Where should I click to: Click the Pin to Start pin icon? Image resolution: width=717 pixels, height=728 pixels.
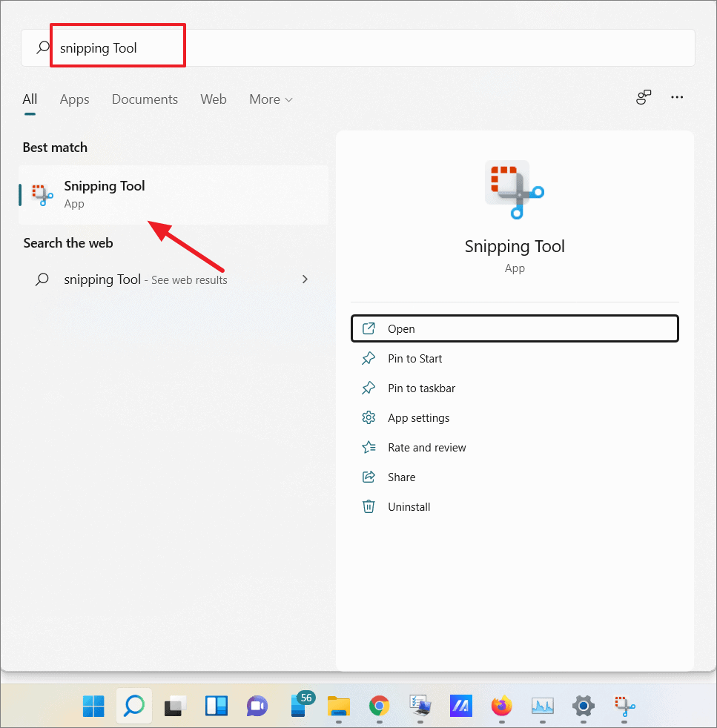tap(369, 358)
